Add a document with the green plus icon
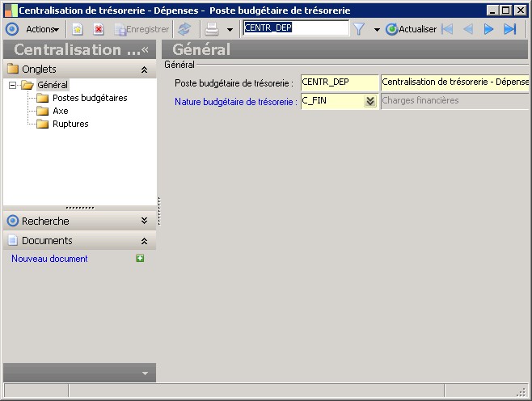Viewport: 532px width, 401px height. tap(140, 259)
